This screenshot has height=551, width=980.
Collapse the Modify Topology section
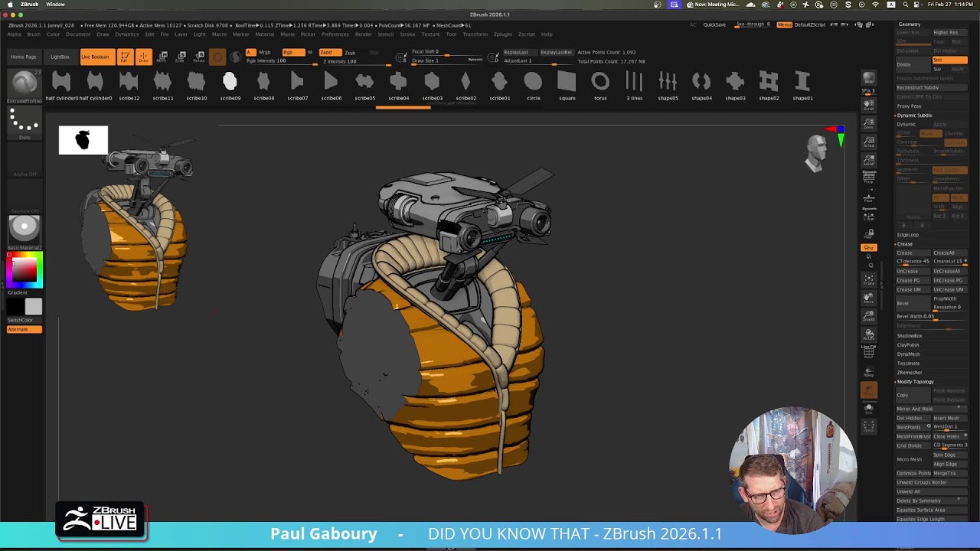click(x=915, y=381)
